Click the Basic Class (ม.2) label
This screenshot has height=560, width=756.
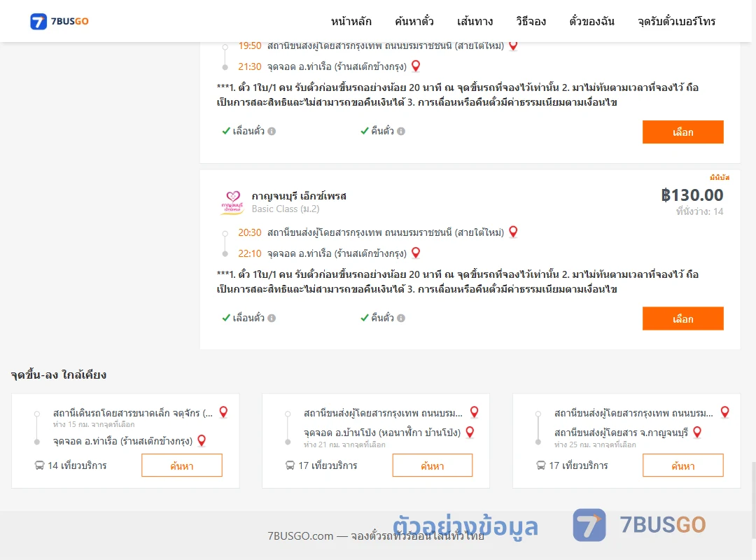[x=286, y=209]
